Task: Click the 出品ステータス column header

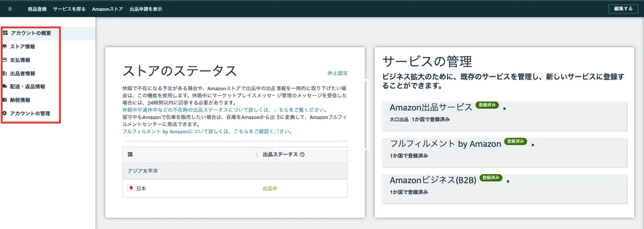Action: [280, 154]
